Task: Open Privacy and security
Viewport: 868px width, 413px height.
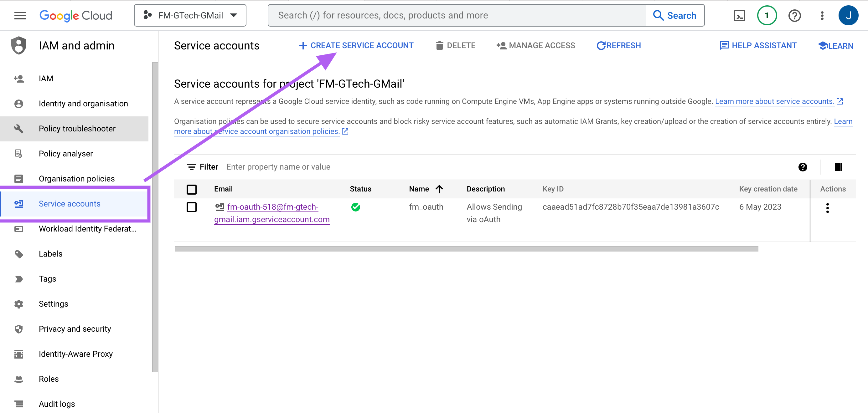Action: pos(74,329)
